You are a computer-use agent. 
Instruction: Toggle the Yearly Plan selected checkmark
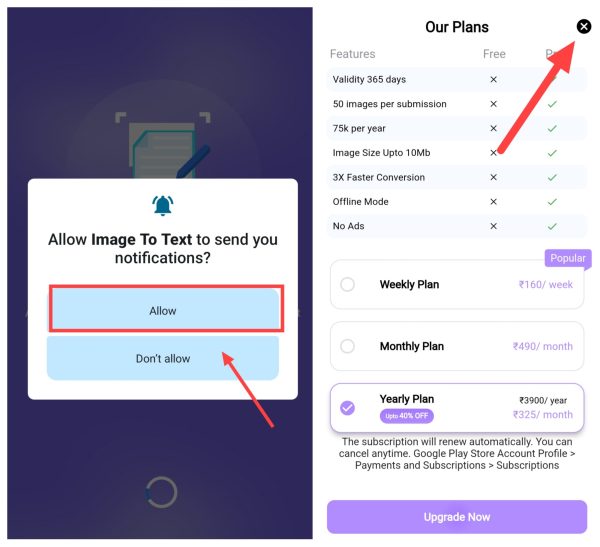click(347, 408)
